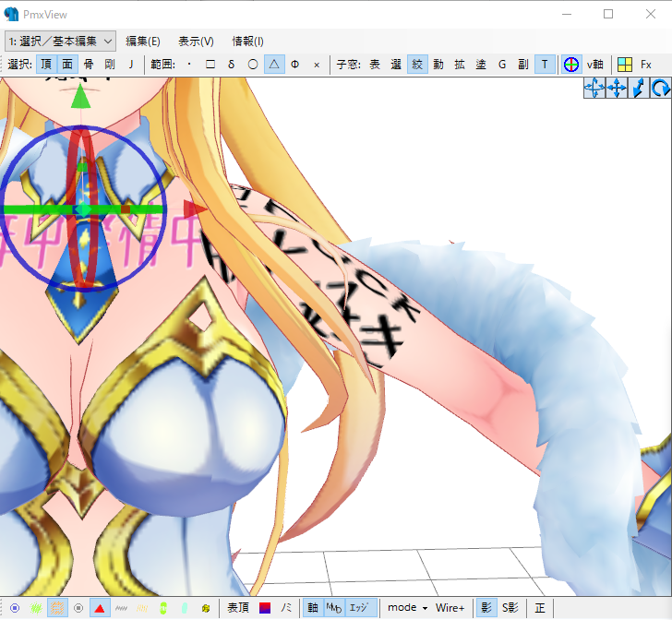Toggle the yellow joint display icon

206,608
